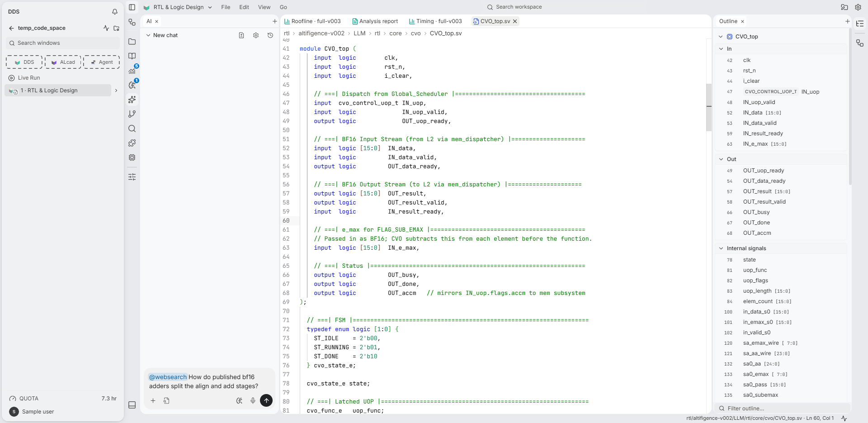
Task: Collapse the New chat section
Action: (148, 35)
